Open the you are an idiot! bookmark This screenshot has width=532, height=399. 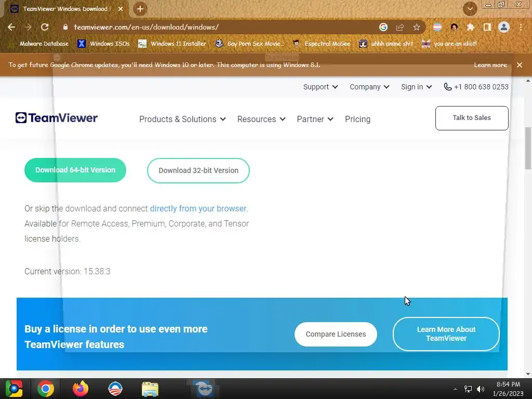[449, 44]
